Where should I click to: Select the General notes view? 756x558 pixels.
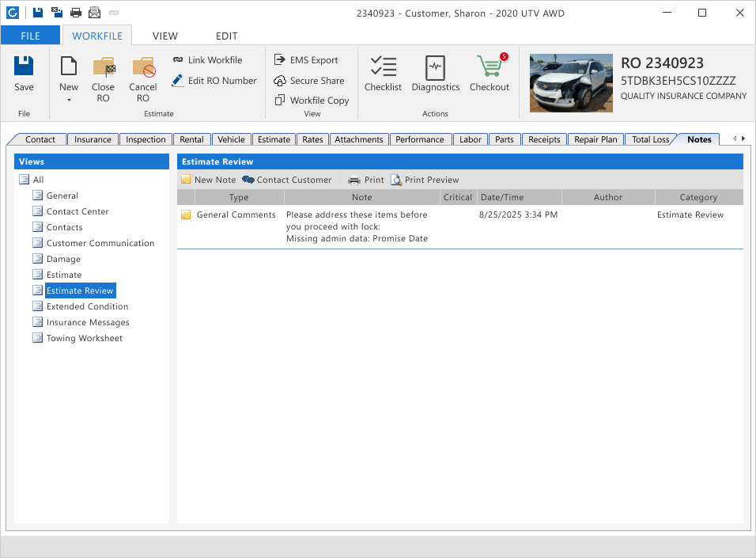[55, 195]
